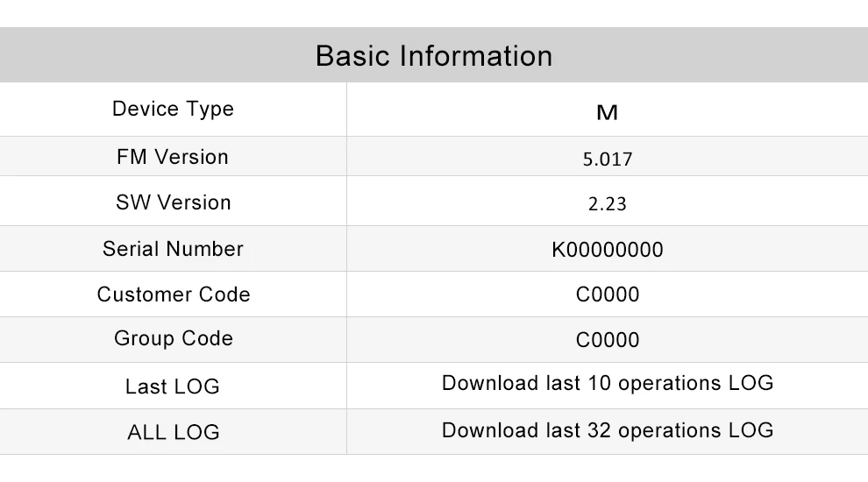Image resolution: width=868 pixels, height=482 pixels.
Task: Select the Basic Information header
Action: tap(434, 55)
